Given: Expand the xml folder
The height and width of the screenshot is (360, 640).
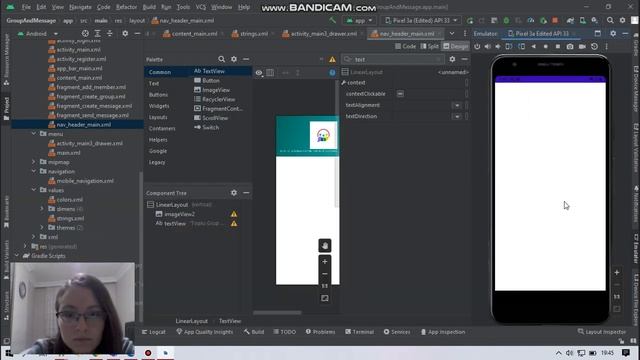Looking at the screenshot, I should (x=34, y=237).
